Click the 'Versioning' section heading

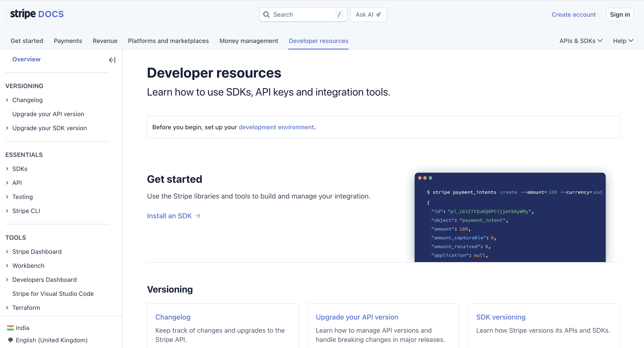(x=170, y=289)
